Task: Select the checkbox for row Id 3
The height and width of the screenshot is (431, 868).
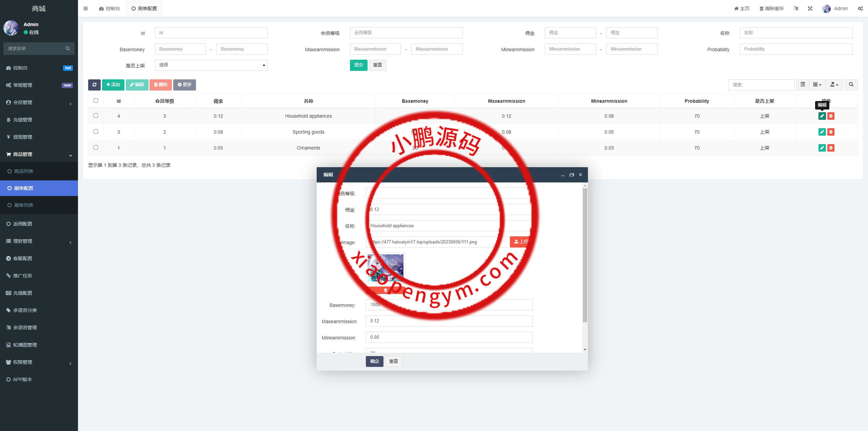Action: (96, 132)
